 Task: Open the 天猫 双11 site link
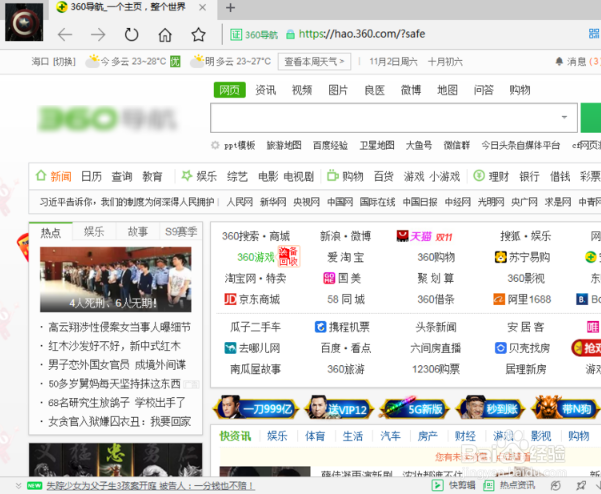click(x=424, y=236)
